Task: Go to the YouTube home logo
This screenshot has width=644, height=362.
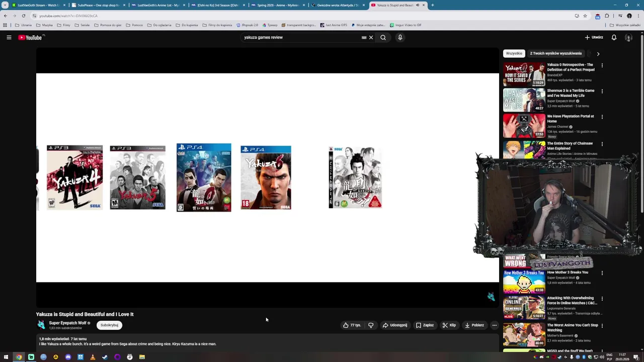Action: (30, 37)
